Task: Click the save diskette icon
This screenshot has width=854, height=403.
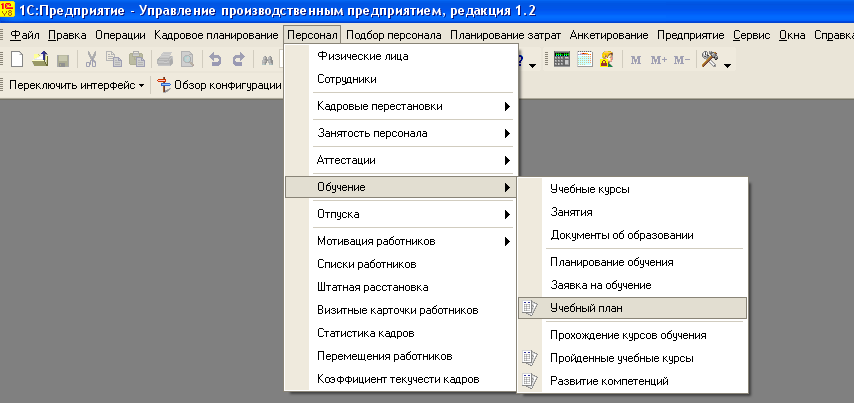Action: 62,60
